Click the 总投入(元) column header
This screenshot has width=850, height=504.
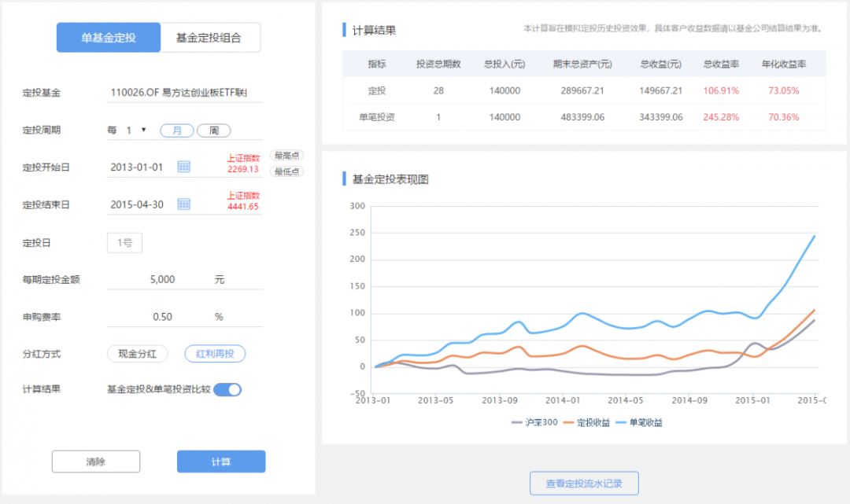coord(504,64)
